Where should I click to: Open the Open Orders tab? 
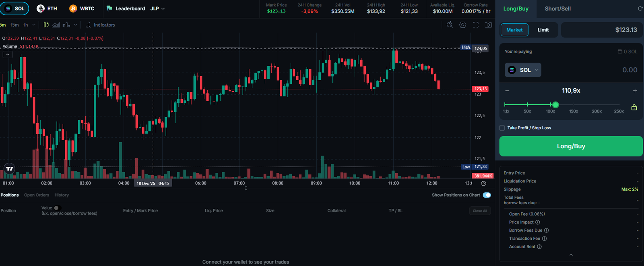click(x=36, y=195)
